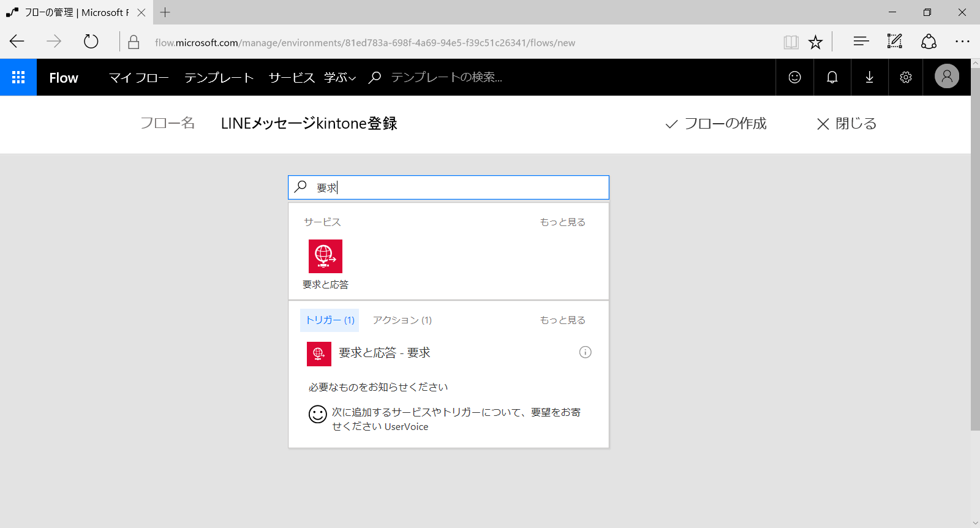Toggle the browser reading view icon

coord(791,42)
